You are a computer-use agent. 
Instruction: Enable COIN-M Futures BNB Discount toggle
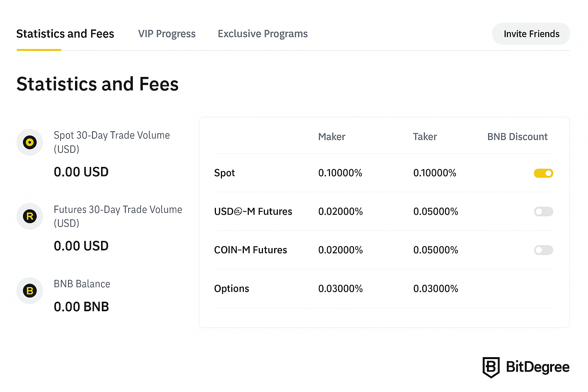tap(543, 250)
